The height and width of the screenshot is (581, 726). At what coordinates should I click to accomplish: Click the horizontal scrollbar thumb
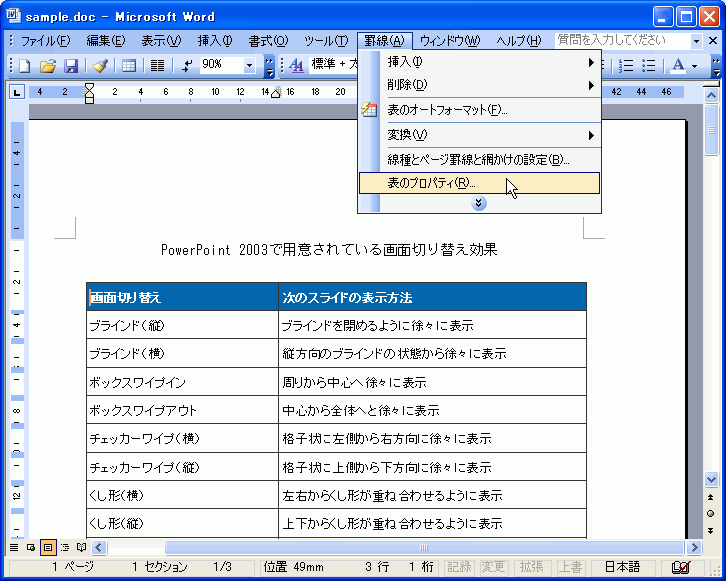pyautogui.click(x=424, y=548)
